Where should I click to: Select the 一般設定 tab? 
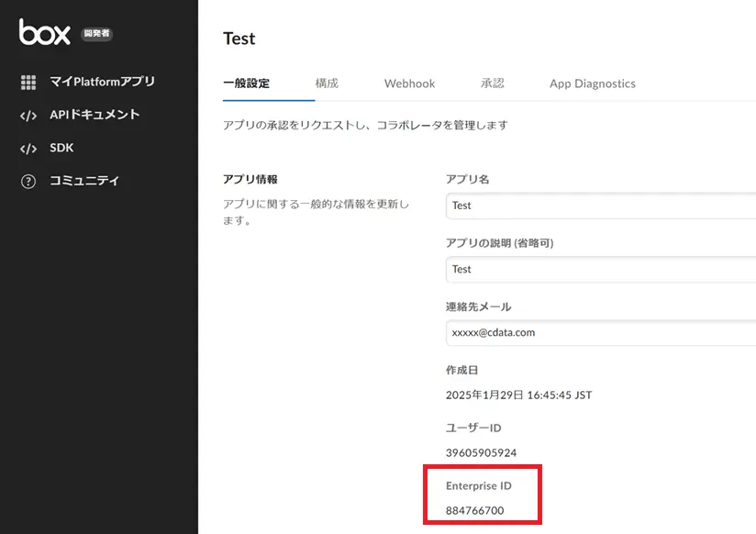[247, 83]
